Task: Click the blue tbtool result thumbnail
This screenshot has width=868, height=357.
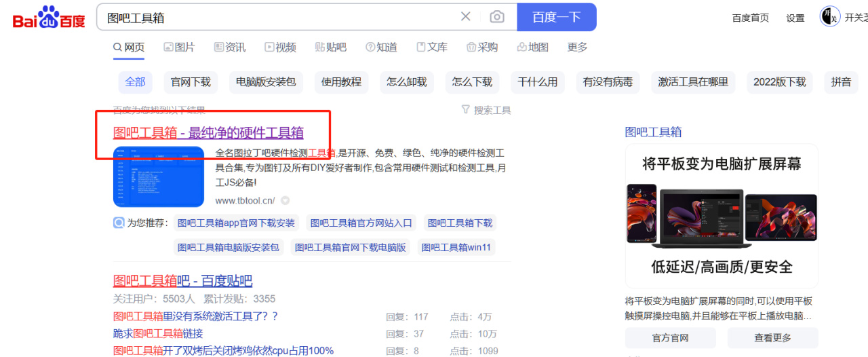Action: pyautogui.click(x=158, y=176)
